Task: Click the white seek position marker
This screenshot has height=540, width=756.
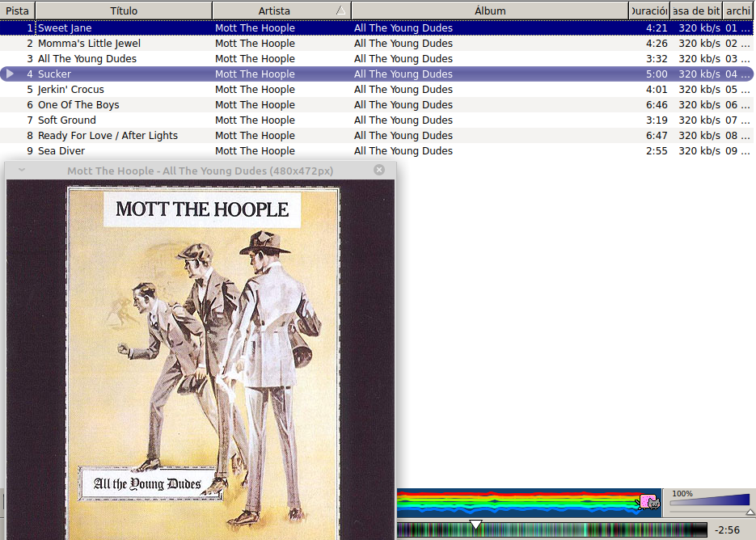Action: click(x=476, y=525)
